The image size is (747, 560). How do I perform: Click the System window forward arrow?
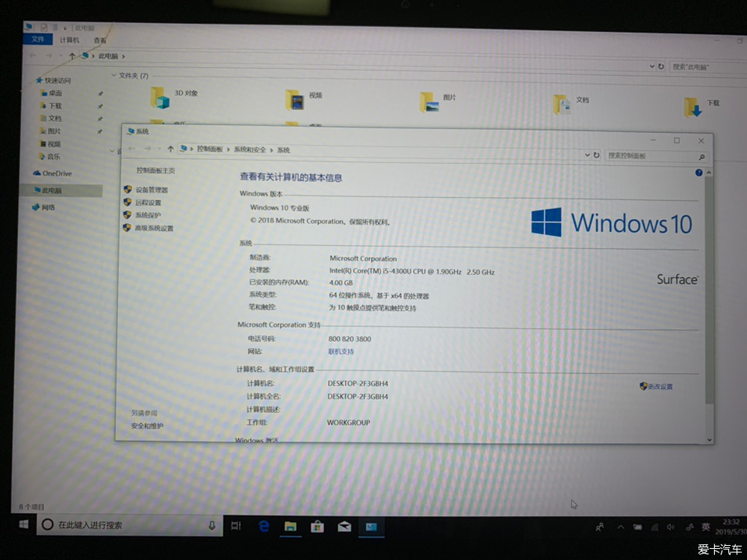pos(148,149)
